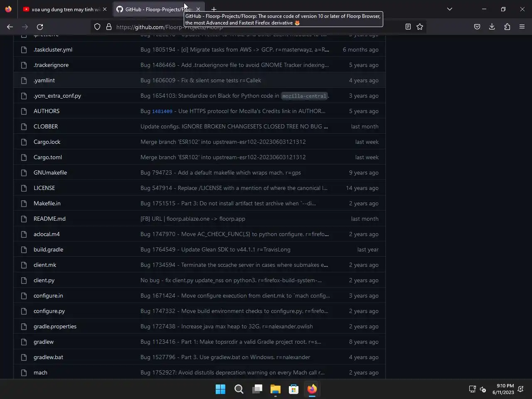Open .trackerignore file
This screenshot has height=399, width=532.
click(x=51, y=65)
